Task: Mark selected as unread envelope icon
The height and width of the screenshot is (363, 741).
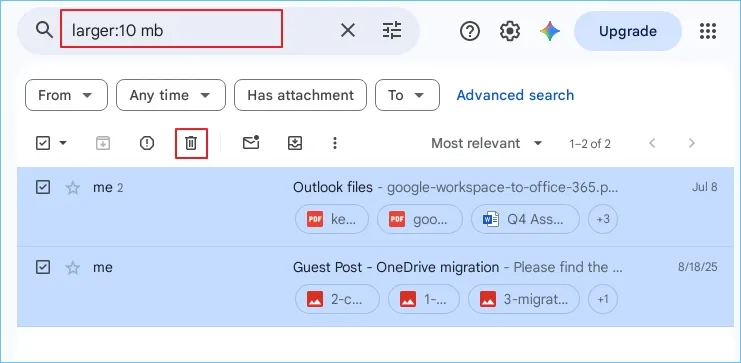Action: (x=251, y=142)
